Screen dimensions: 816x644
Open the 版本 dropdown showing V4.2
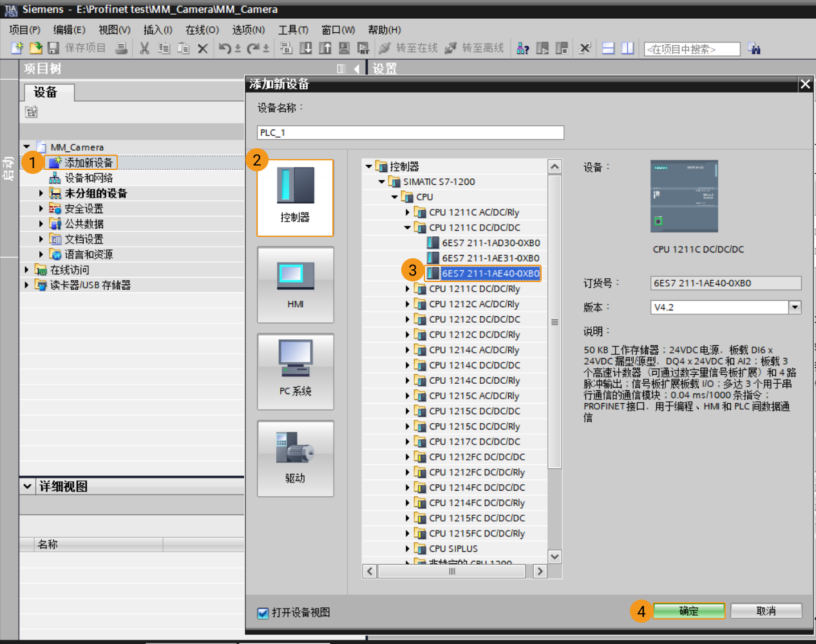794,307
